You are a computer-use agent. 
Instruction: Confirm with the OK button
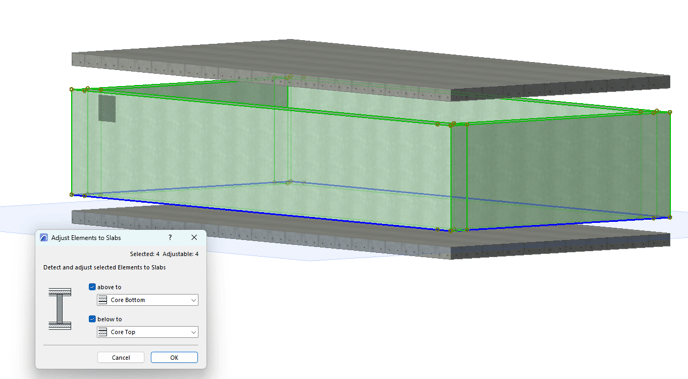pos(174,358)
